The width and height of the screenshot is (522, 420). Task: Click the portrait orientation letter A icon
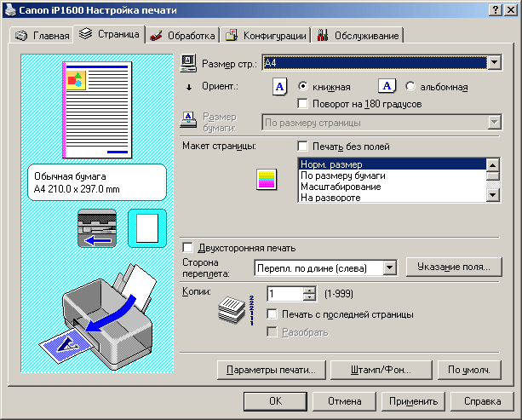click(x=279, y=87)
